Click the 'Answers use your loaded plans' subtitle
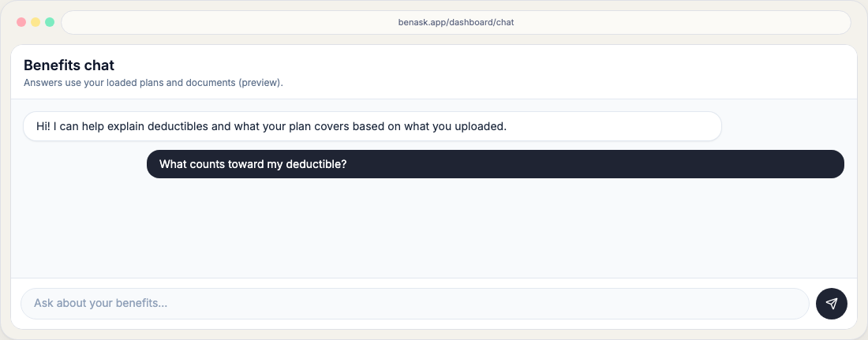This screenshot has width=868, height=340. pyautogui.click(x=153, y=83)
